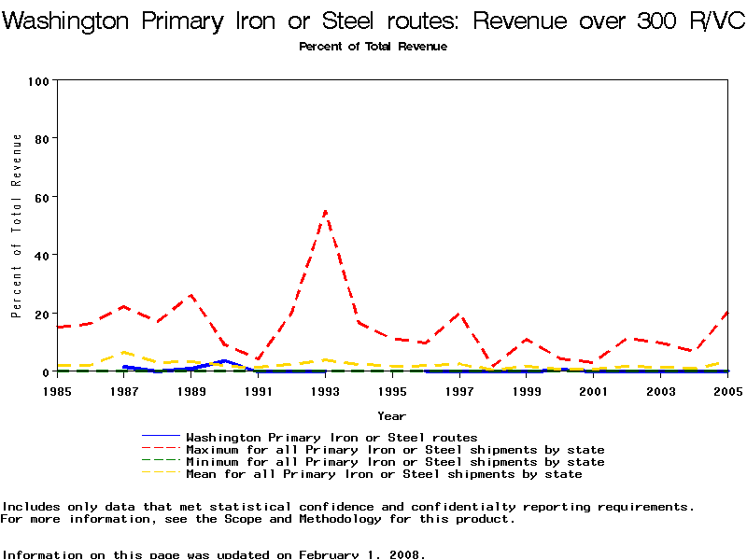Click the 100 value on the y-axis
Screen dimensions: 747x560
(x=37, y=81)
